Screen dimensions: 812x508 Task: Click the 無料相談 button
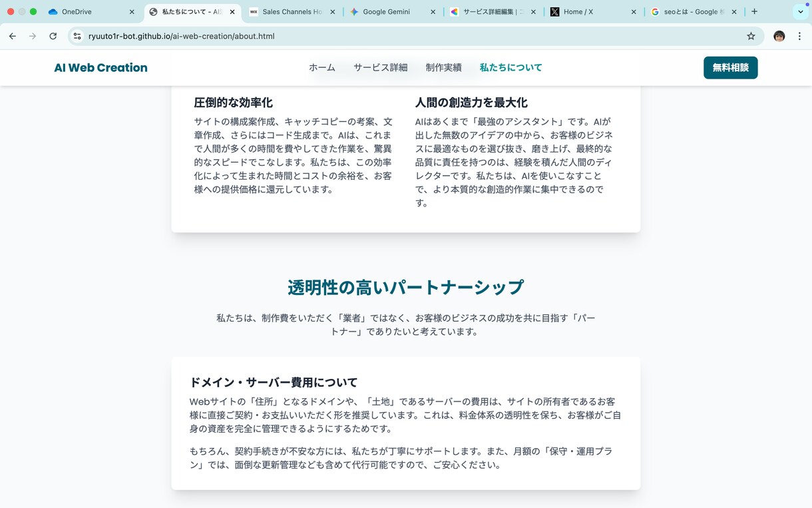click(731, 67)
